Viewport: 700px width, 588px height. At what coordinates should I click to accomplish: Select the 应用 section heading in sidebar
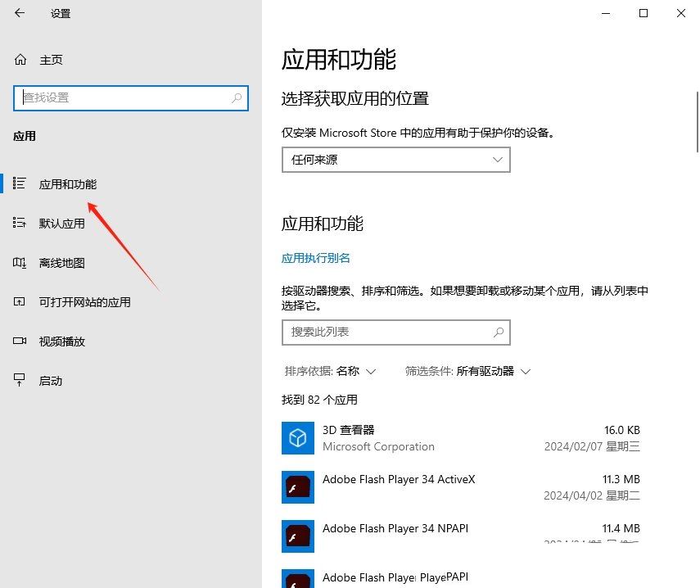pos(25,136)
